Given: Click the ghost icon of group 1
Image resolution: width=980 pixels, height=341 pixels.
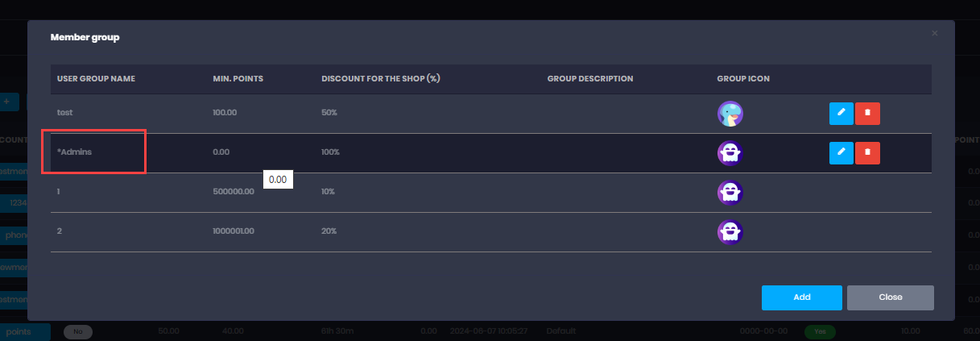Looking at the screenshot, I should [730, 192].
